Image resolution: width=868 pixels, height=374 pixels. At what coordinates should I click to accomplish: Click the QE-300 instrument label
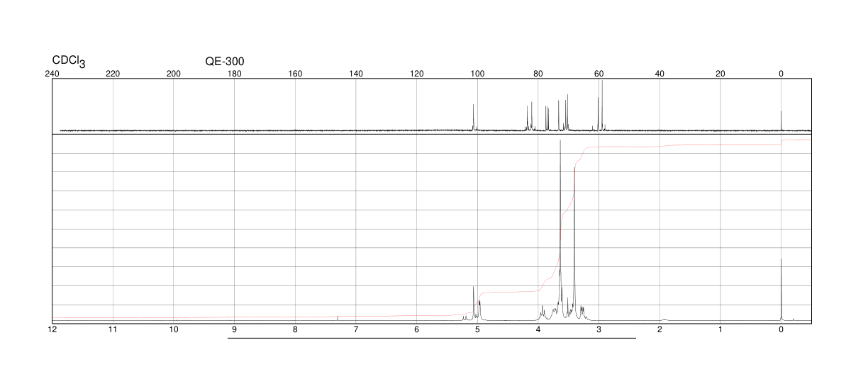tap(225, 62)
